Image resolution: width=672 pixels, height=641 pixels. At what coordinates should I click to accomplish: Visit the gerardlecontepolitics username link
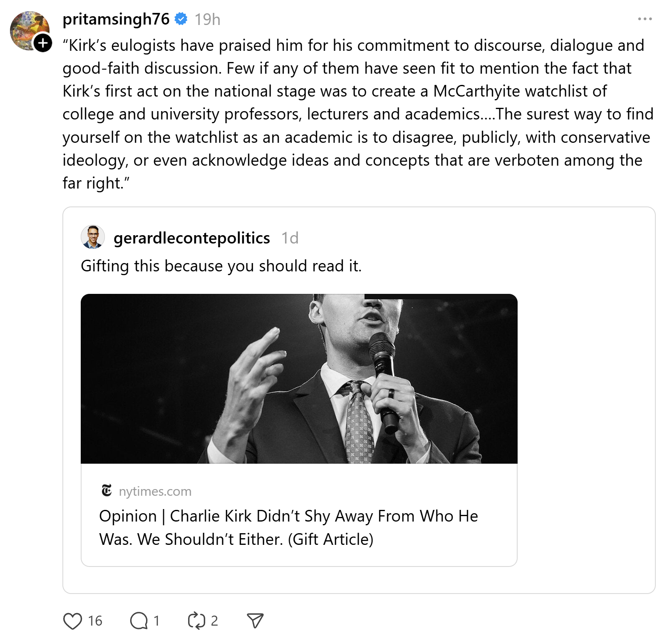click(x=192, y=238)
